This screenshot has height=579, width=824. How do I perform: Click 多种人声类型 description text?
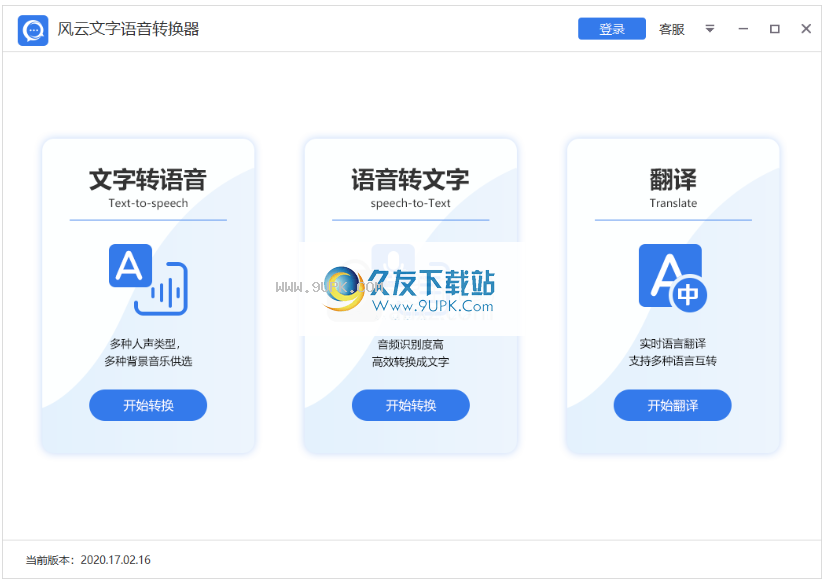tap(145, 344)
